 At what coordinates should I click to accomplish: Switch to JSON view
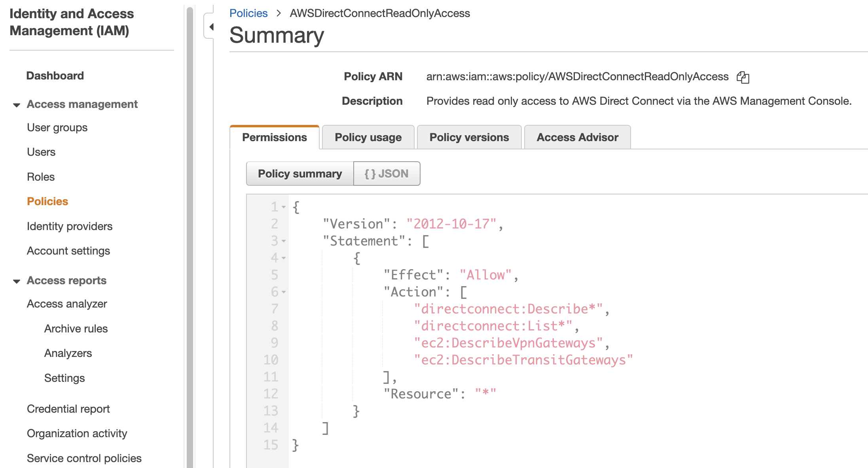pos(387,174)
